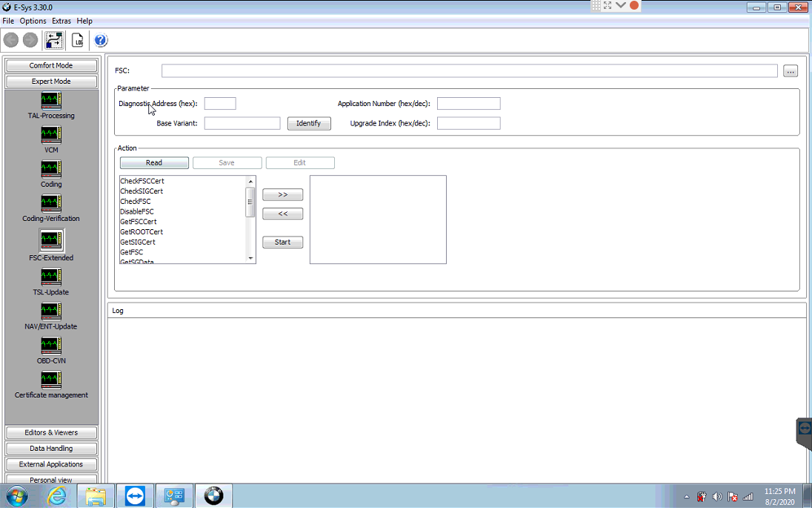Click the red record button at top

pos(634,5)
